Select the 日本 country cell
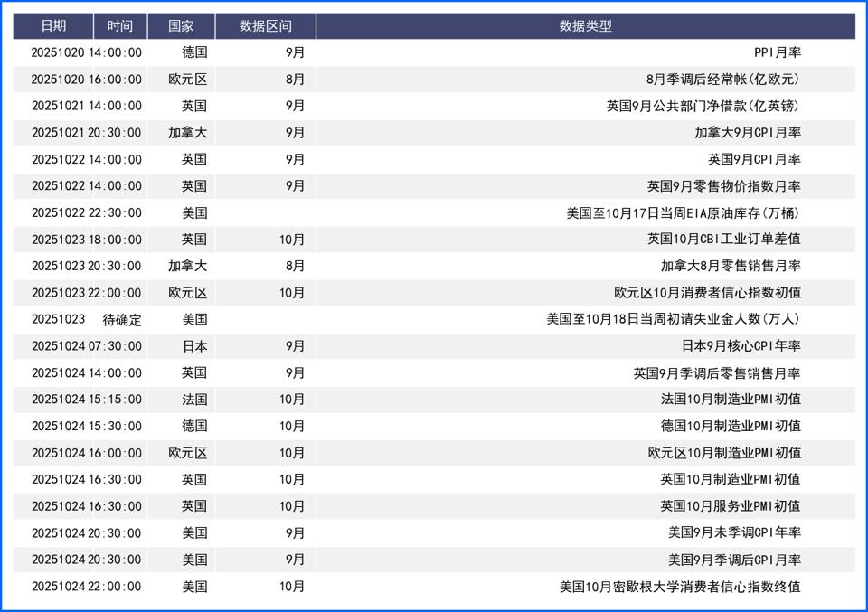 pos(194,346)
